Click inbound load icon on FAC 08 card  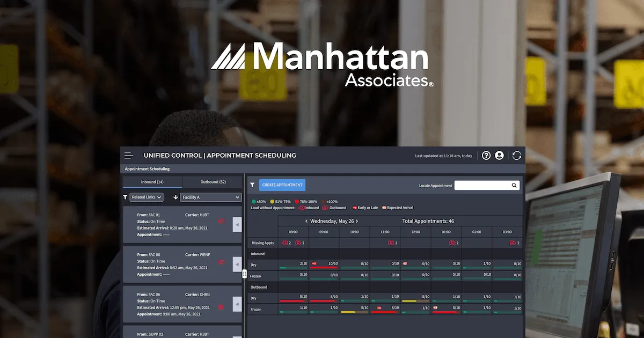(221, 262)
